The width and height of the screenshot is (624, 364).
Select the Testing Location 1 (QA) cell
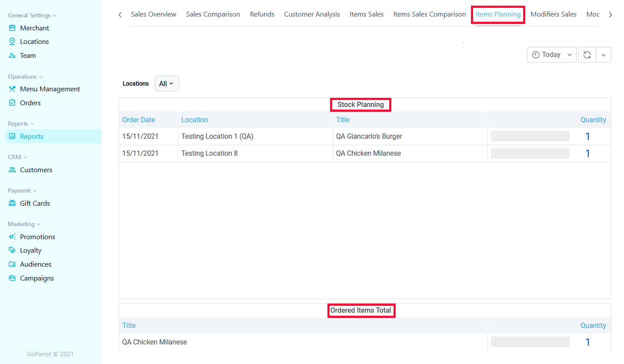pyautogui.click(x=255, y=136)
